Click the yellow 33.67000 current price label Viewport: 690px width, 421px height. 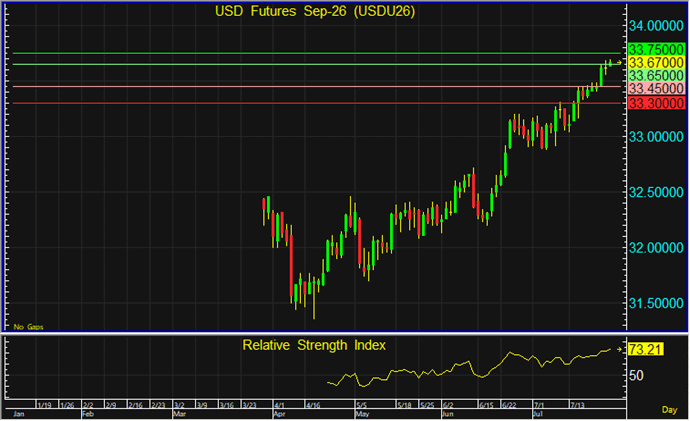pos(656,62)
